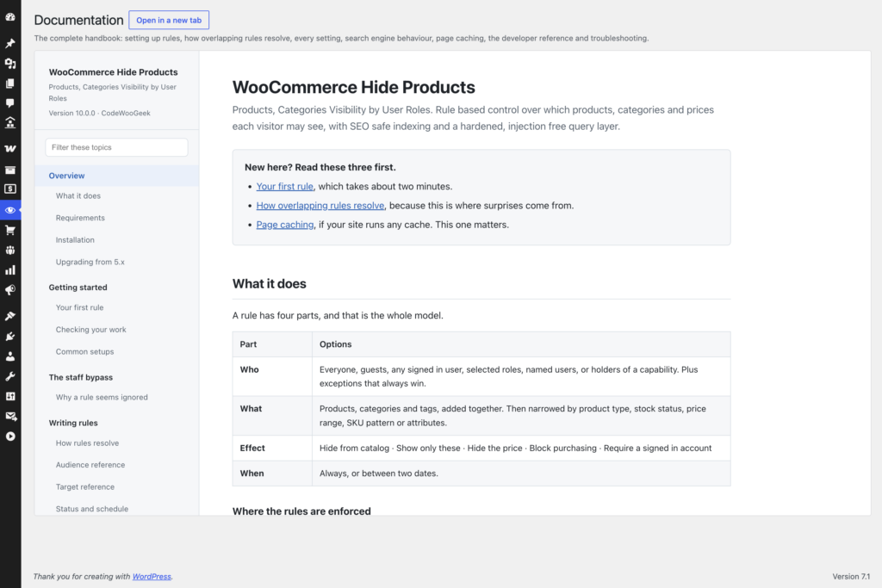Click the Collapse menu play-circle icon
The height and width of the screenshot is (588, 882).
(x=10, y=436)
